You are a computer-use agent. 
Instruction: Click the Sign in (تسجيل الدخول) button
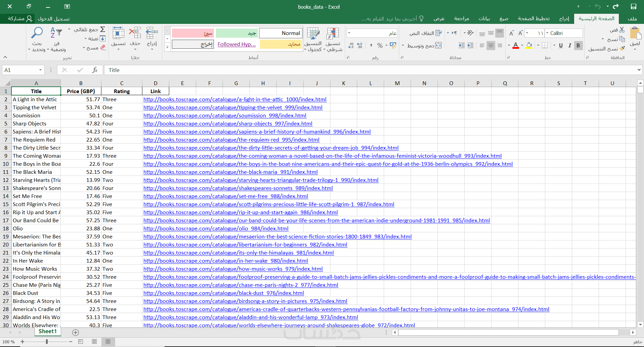[54, 18]
